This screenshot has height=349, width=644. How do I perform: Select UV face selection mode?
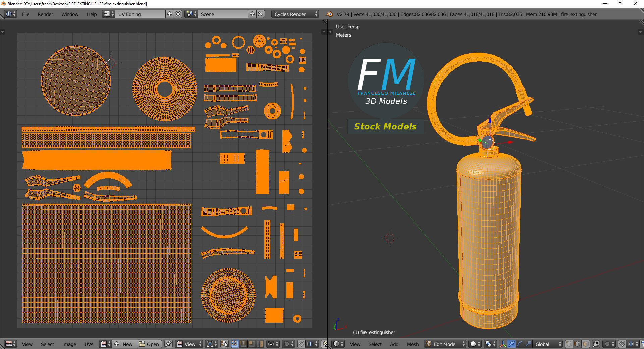tap(252, 344)
